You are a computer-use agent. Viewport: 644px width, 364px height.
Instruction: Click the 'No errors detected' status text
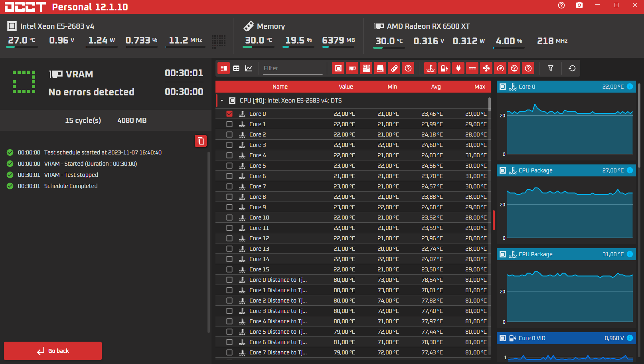click(x=91, y=92)
